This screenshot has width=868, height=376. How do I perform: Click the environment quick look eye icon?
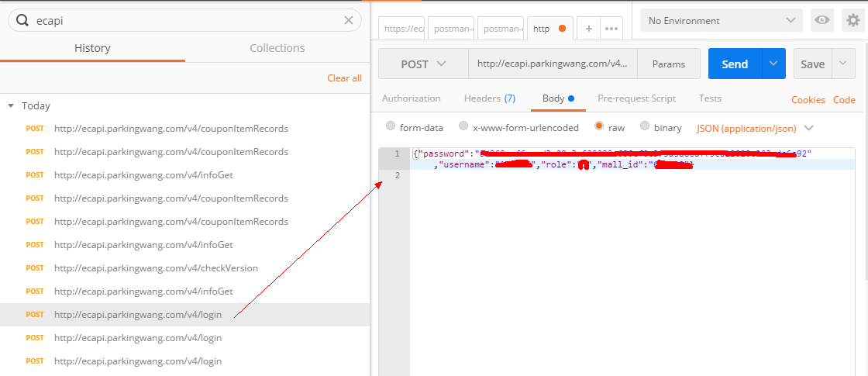[822, 20]
